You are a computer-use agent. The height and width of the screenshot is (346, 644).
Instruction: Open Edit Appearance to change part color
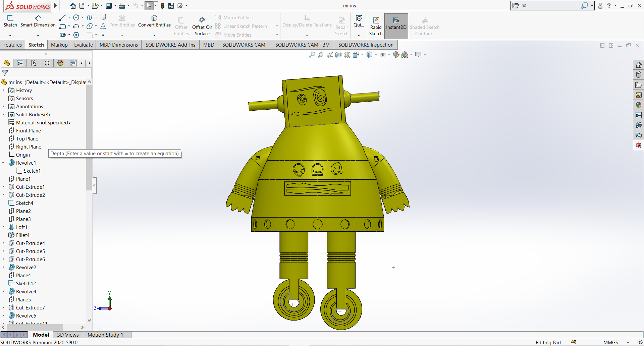tap(396, 55)
